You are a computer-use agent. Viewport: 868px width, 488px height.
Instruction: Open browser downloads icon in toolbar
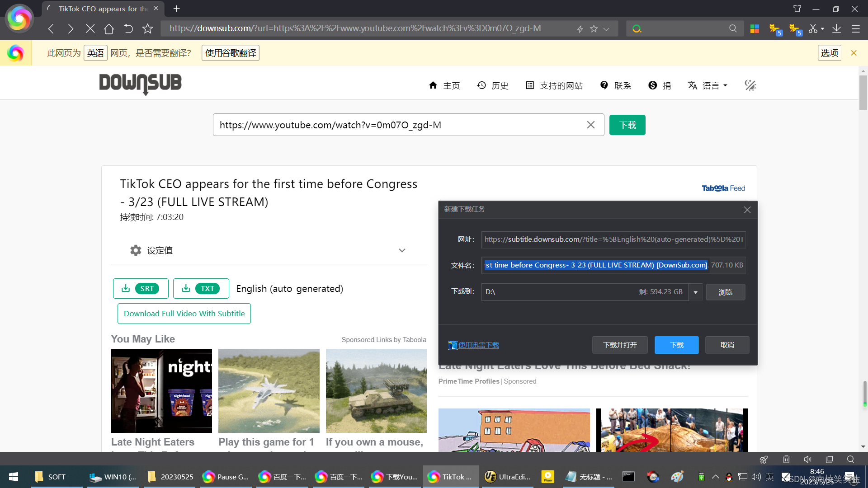coord(836,29)
